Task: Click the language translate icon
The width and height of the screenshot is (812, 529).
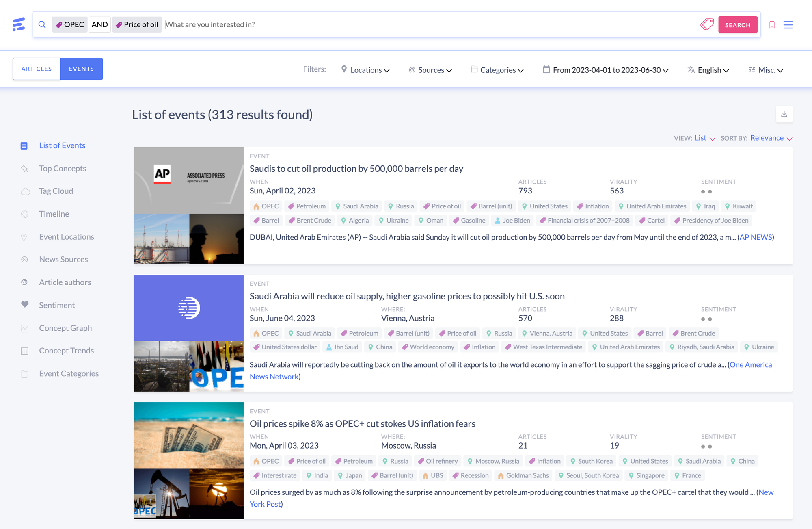Action: point(691,70)
